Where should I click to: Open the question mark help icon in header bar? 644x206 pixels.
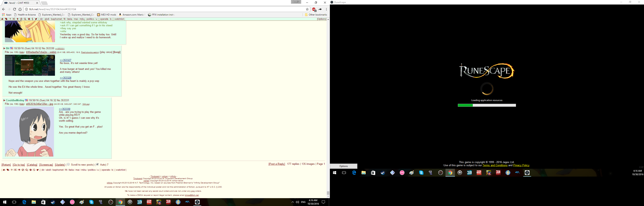point(10,19)
